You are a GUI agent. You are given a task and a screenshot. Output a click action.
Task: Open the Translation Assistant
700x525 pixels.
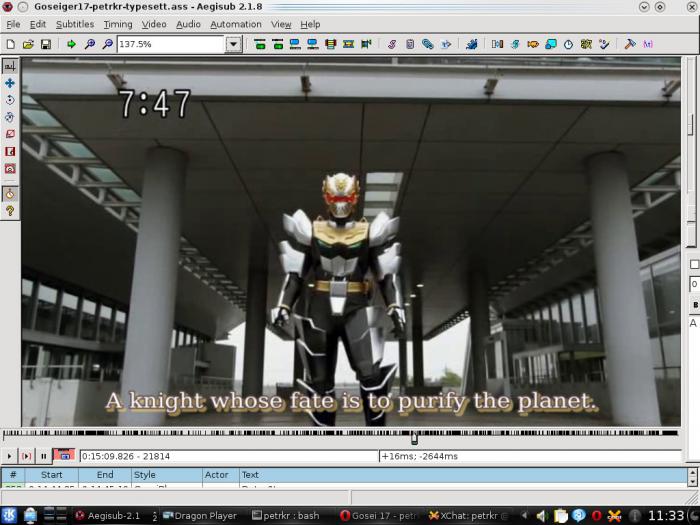coord(533,44)
